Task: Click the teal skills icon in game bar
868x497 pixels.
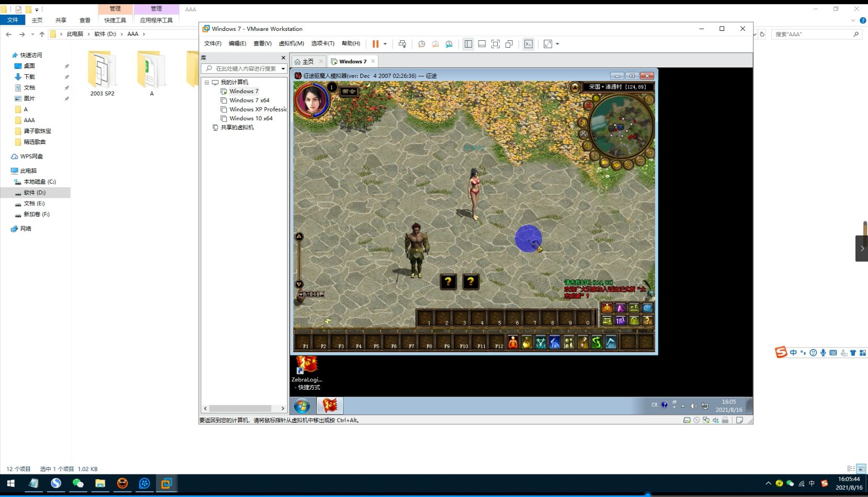Action: pyautogui.click(x=541, y=342)
